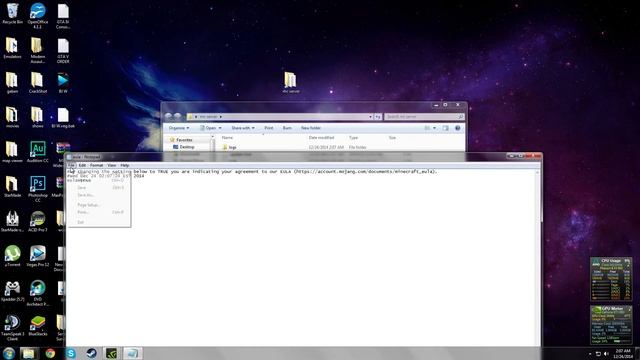Open Notepad's Format menu
640x360 pixels.
[96, 165]
